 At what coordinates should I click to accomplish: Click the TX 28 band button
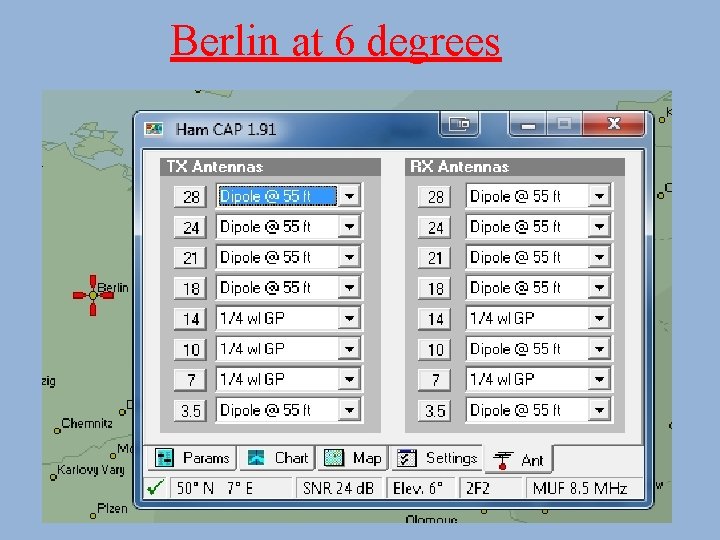pyautogui.click(x=191, y=197)
